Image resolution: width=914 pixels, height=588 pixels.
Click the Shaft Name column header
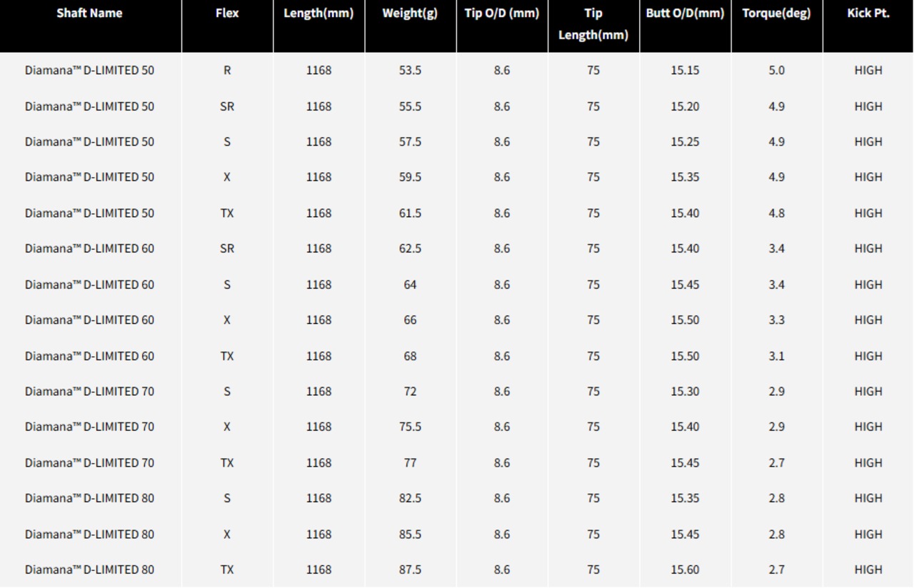pyautogui.click(x=90, y=14)
